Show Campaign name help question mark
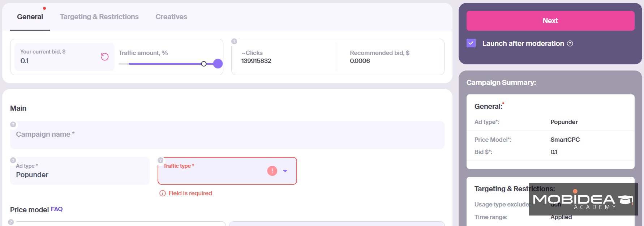Image resolution: width=644 pixels, height=226 pixels. pyautogui.click(x=13, y=124)
